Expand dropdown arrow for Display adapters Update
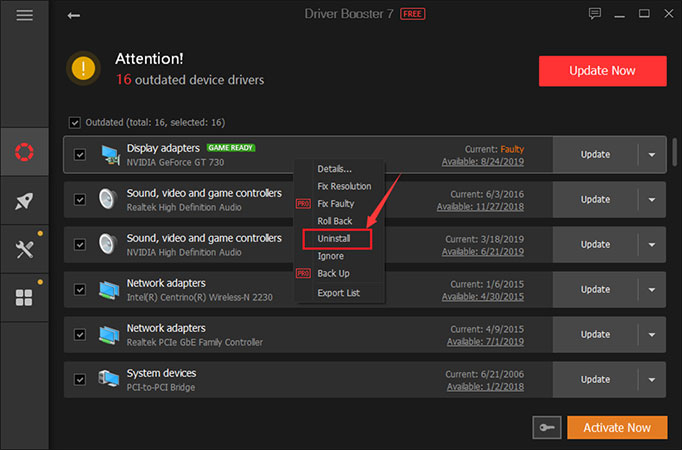Image resolution: width=682 pixels, height=450 pixels. [652, 155]
